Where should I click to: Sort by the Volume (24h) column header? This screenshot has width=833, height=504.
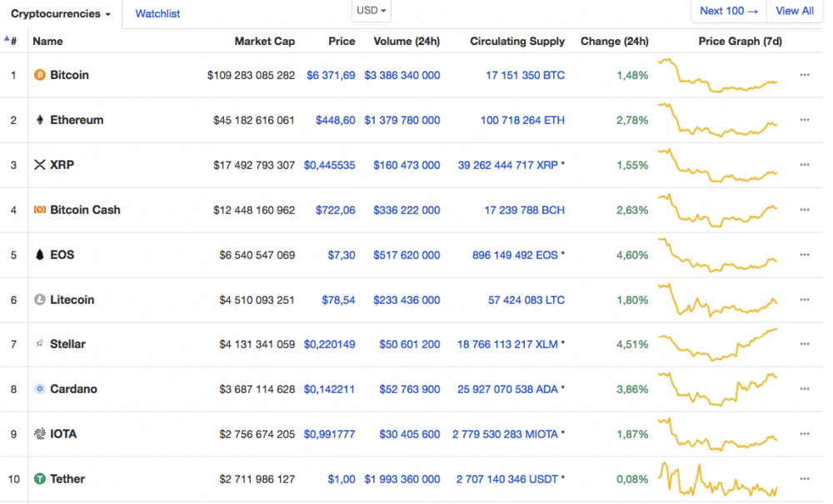[x=407, y=41]
